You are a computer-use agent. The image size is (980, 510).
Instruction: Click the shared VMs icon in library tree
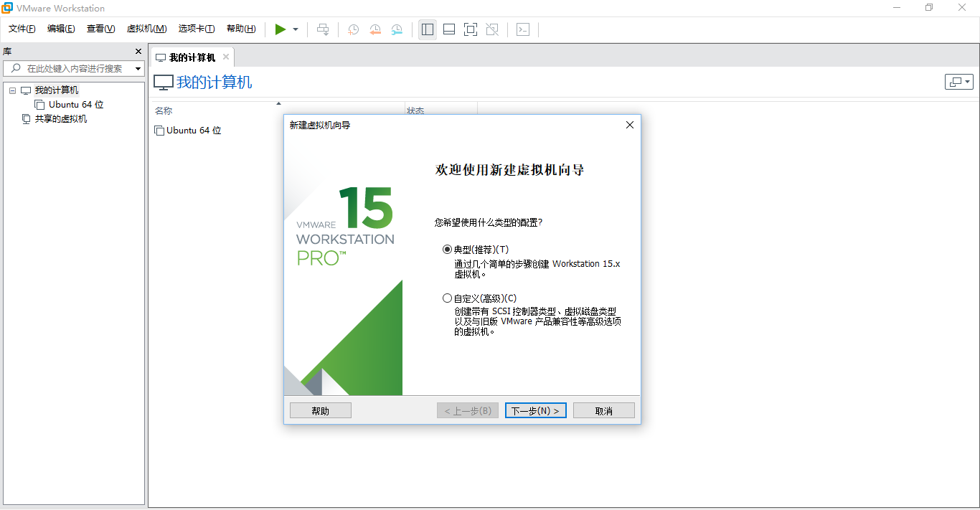point(27,119)
